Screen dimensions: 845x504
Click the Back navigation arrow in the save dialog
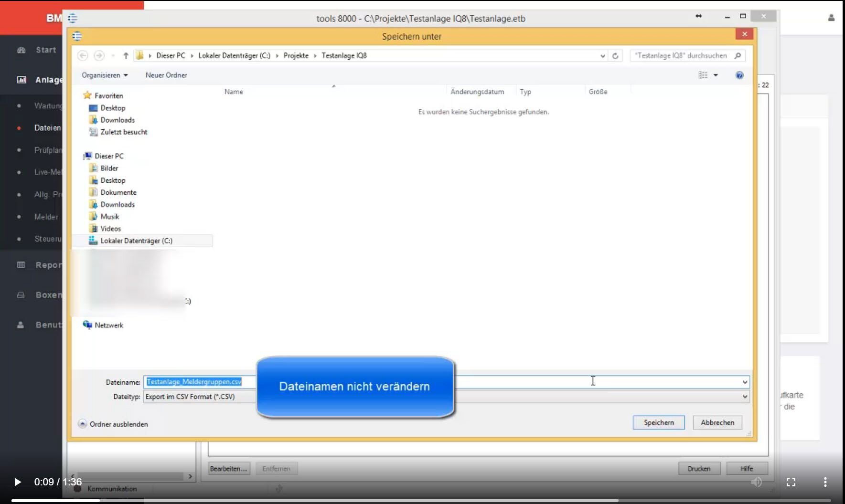(x=83, y=56)
